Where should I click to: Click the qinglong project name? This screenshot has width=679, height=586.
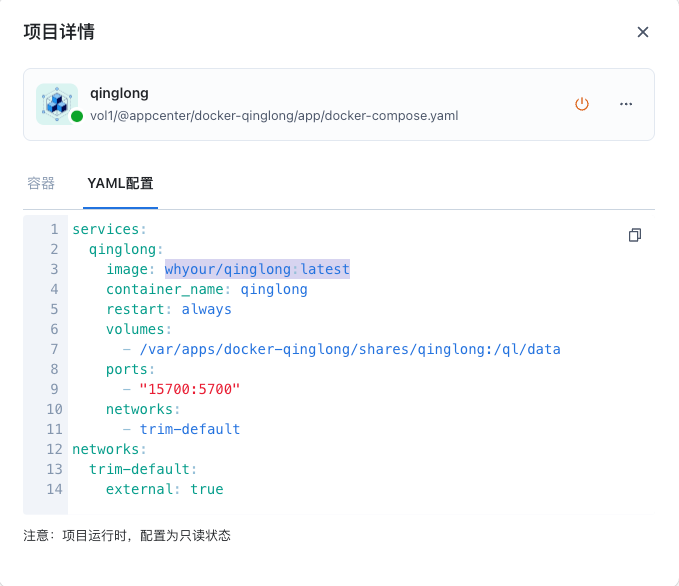coord(119,93)
